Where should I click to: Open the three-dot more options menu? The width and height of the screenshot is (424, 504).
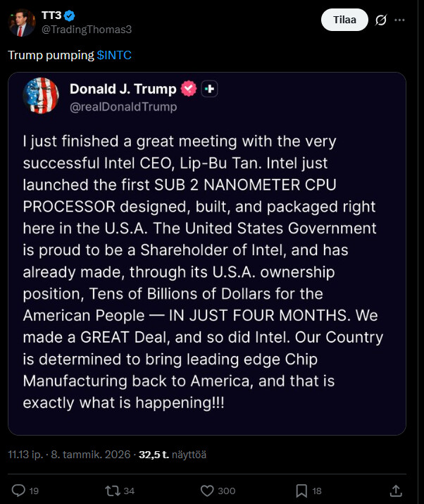400,20
